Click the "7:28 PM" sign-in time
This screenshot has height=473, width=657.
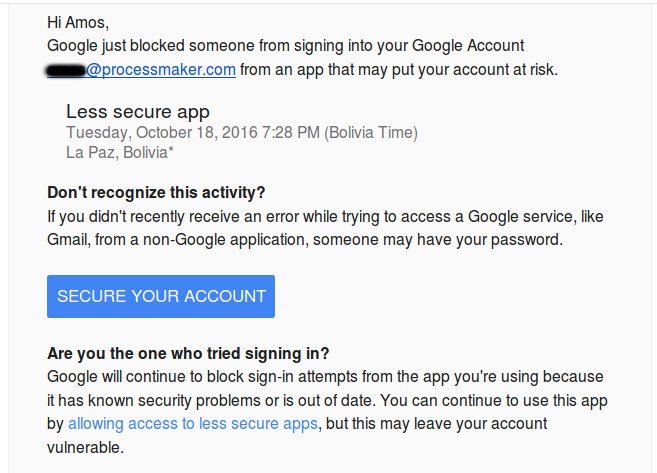pyautogui.click(x=292, y=133)
